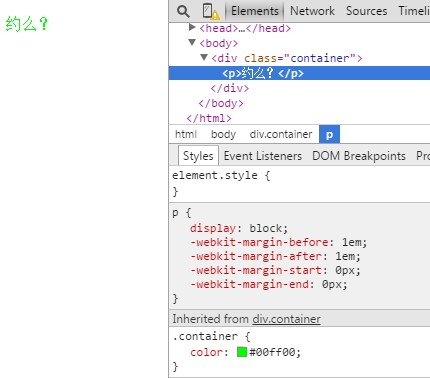430x378 pixels.
Task: Click the p rule selector
Action: tap(175, 213)
